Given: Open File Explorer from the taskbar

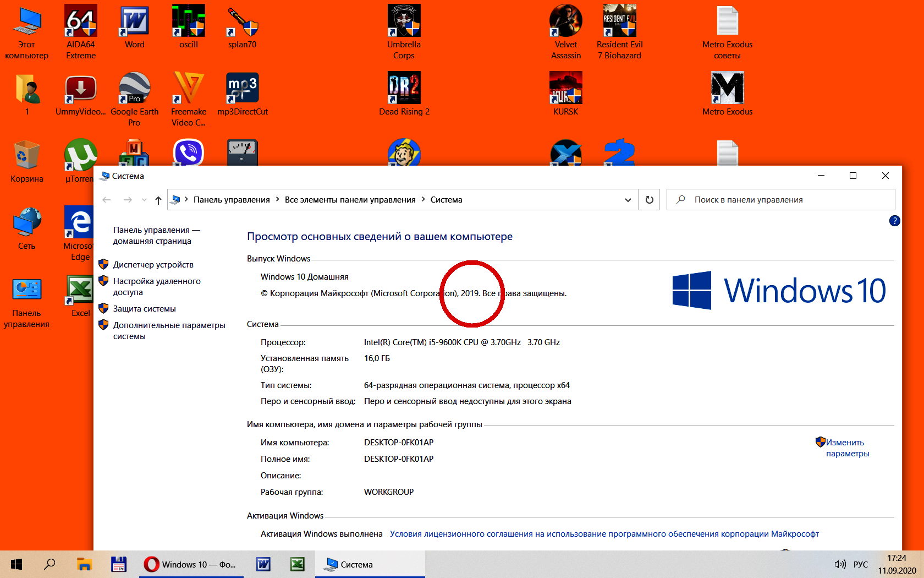Looking at the screenshot, I should tap(84, 564).
